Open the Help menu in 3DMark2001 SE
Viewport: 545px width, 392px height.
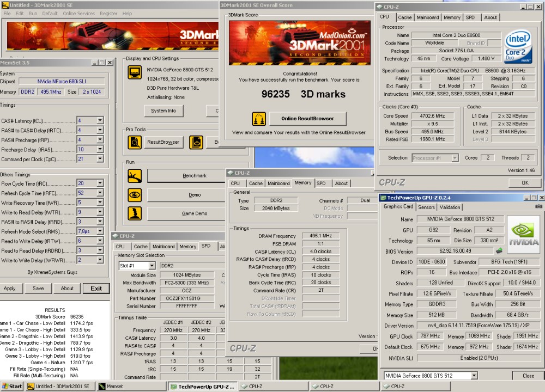pos(127,14)
